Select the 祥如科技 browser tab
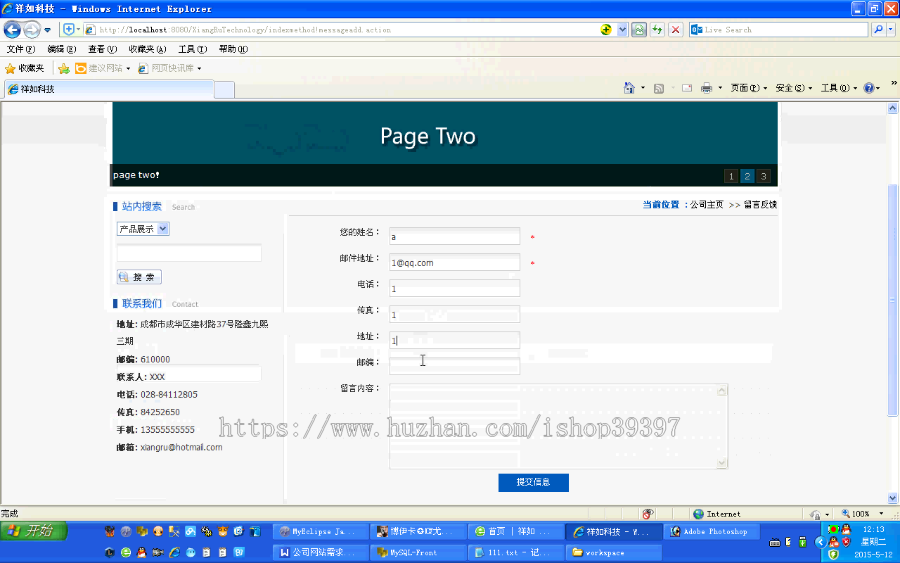The image size is (900, 563). [x=109, y=90]
